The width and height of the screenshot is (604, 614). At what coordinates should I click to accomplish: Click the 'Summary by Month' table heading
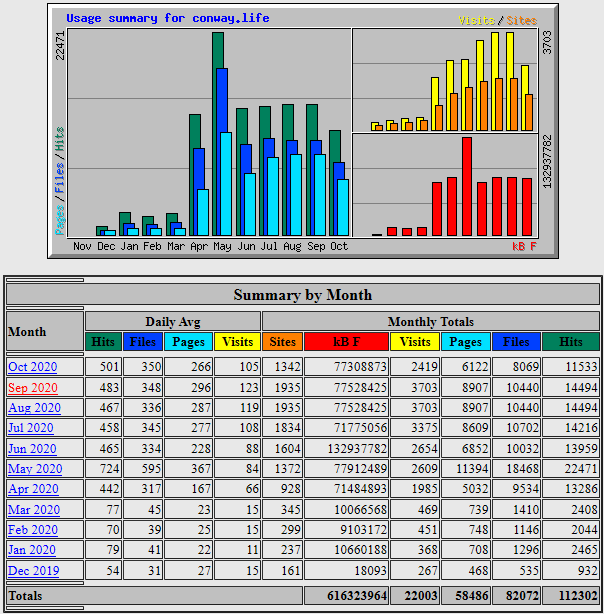click(303, 295)
